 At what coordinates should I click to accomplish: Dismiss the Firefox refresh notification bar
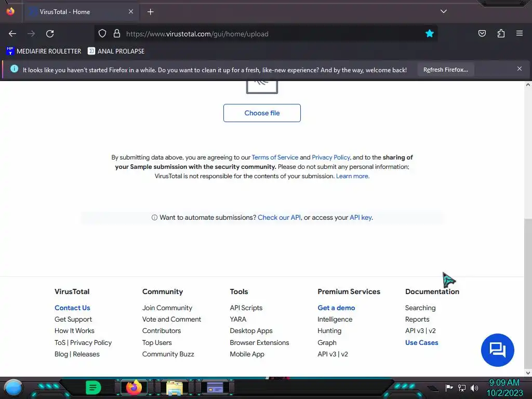520,69
